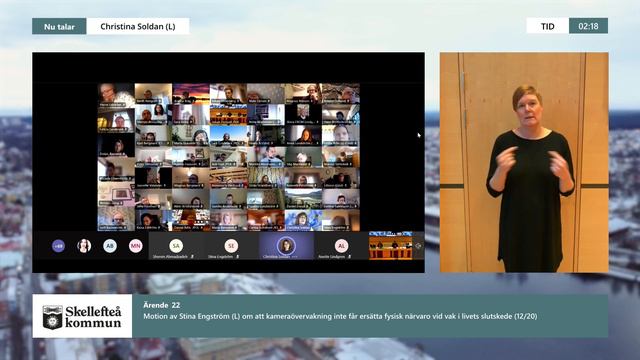Image resolution: width=640 pixels, height=360 pixels.
Task: Select the SE participant avatar
Action: tap(231, 246)
